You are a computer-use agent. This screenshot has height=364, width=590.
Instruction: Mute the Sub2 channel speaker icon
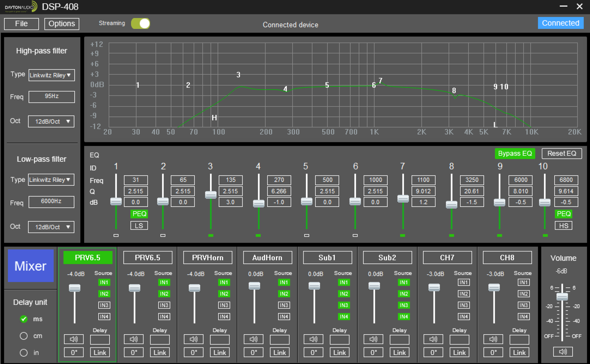coord(373,339)
